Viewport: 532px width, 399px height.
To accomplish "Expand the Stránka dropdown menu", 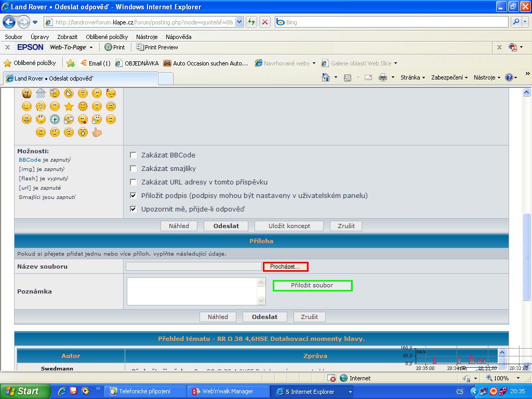I will click(413, 77).
